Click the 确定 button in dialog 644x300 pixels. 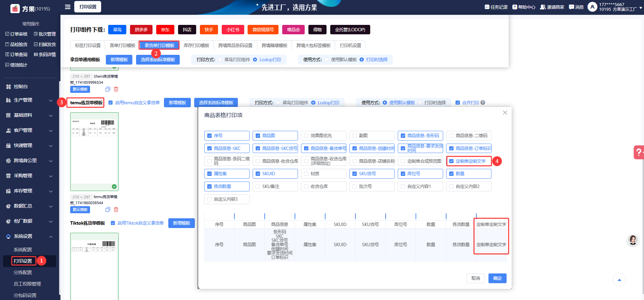tap(497, 278)
